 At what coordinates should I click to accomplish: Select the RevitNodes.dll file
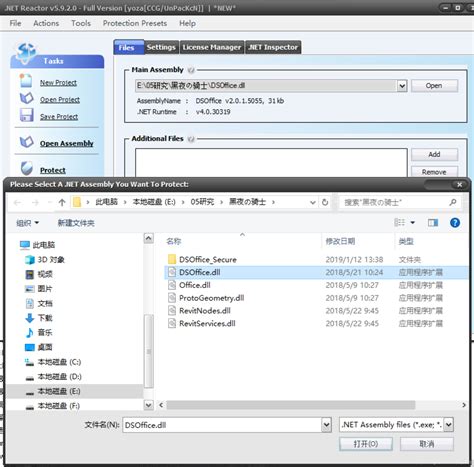tap(205, 311)
